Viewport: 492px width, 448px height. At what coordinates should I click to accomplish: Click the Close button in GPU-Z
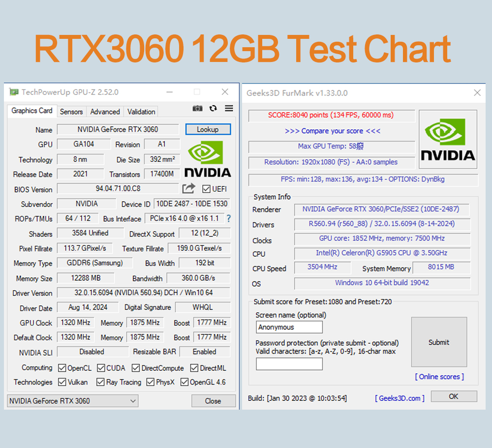(x=213, y=401)
